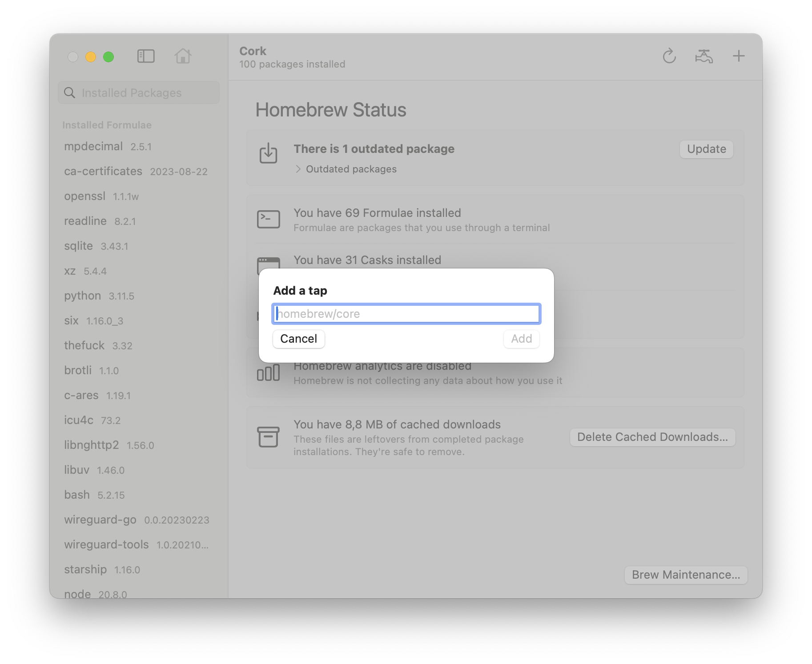Click the search magnifier icon
This screenshot has height=664, width=812.
(x=69, y=92)
